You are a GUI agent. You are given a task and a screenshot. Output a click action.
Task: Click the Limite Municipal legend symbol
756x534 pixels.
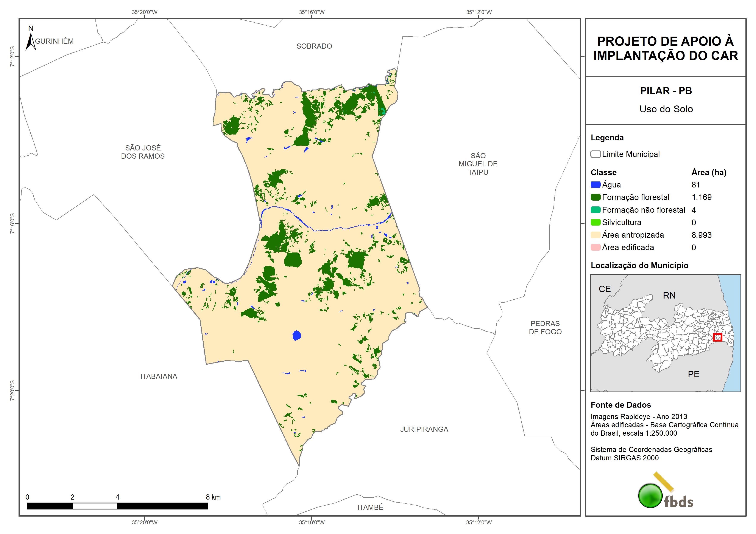tap(595, 154)
